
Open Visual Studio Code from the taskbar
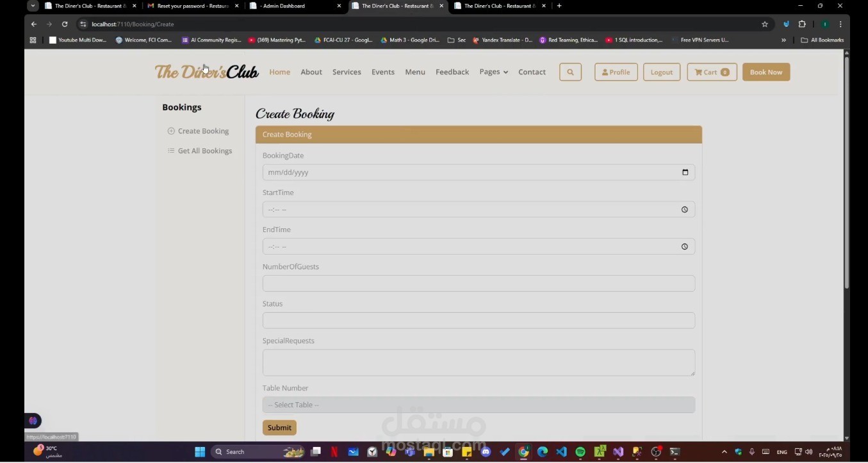pos(561,452)
